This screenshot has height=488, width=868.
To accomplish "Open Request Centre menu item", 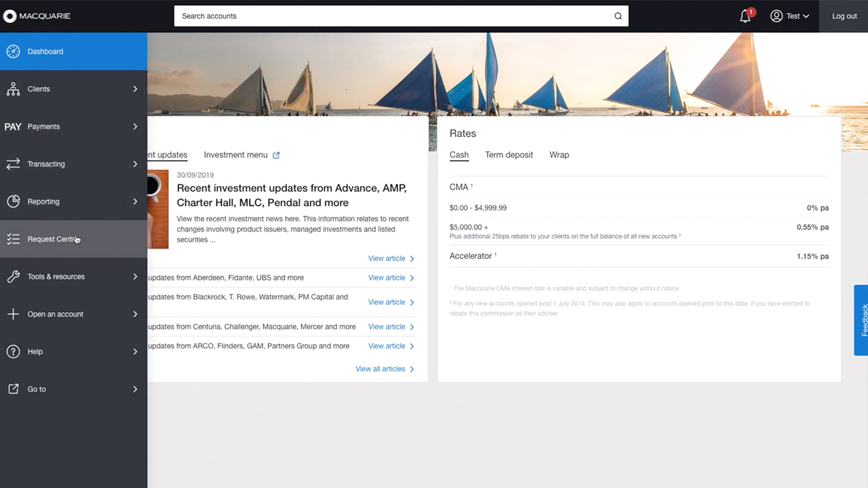I will click(74, 239).
